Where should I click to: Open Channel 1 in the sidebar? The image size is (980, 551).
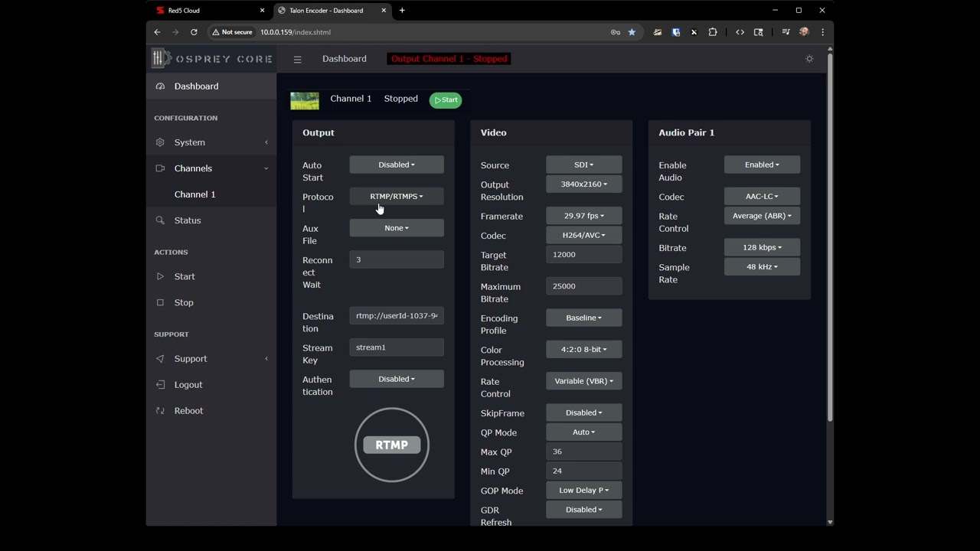[x=194, y=194]
